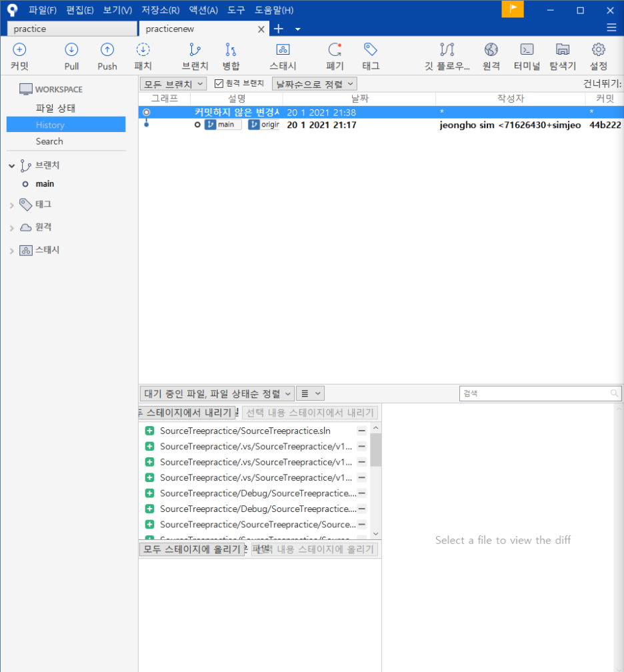624x672 pixels.
Task: Open the tab list dropdown arrow
Action: click(298, 29)
